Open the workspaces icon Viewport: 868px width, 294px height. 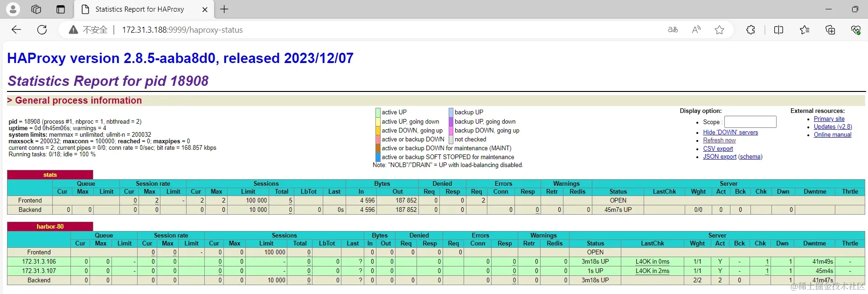coord(36,9)
